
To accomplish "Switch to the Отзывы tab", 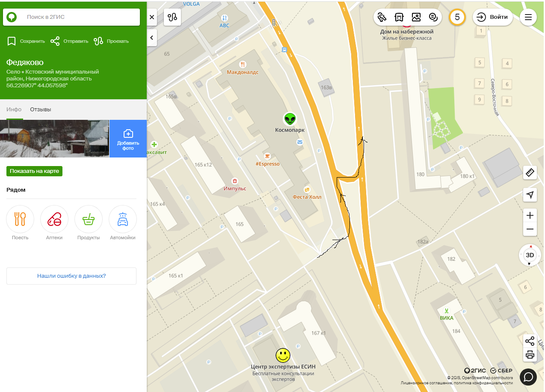I will (x=40, y=110).
